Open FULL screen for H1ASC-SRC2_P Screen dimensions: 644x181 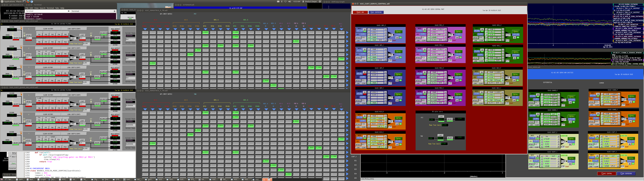click(515, 74)
